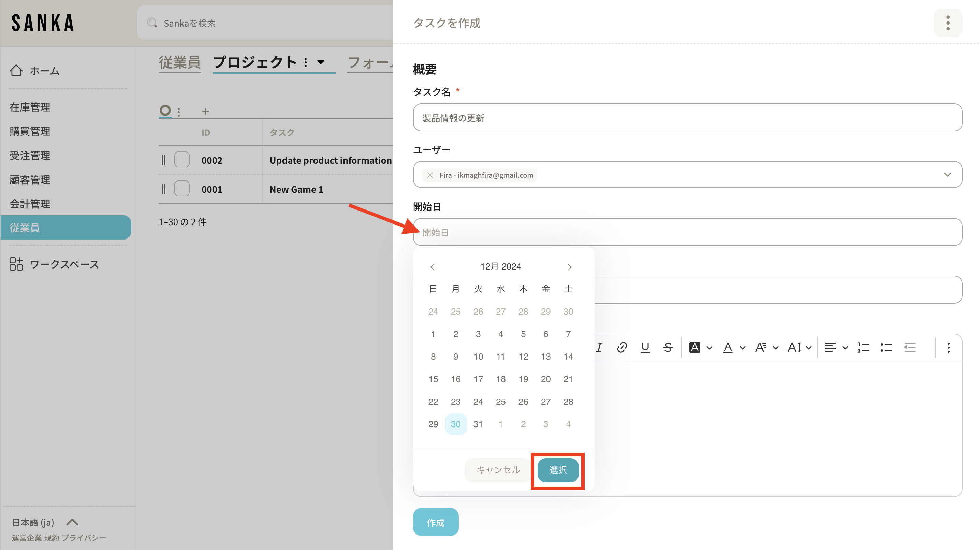Check the box for task 0001
Screen dimensions: 980x550
click(x=182, y=189)
